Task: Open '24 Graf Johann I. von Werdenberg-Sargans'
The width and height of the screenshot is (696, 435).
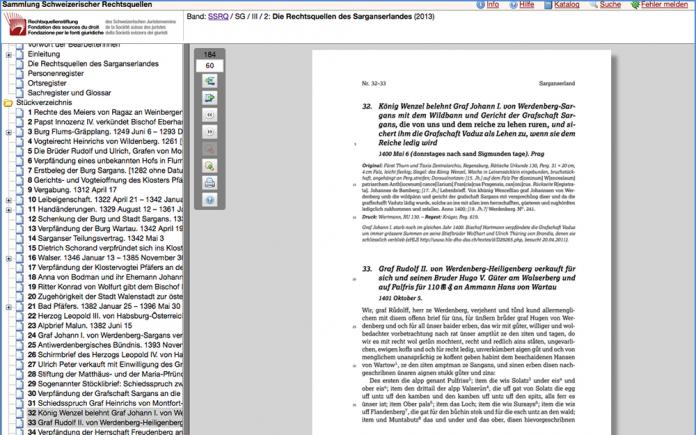Action: [105, 336]
